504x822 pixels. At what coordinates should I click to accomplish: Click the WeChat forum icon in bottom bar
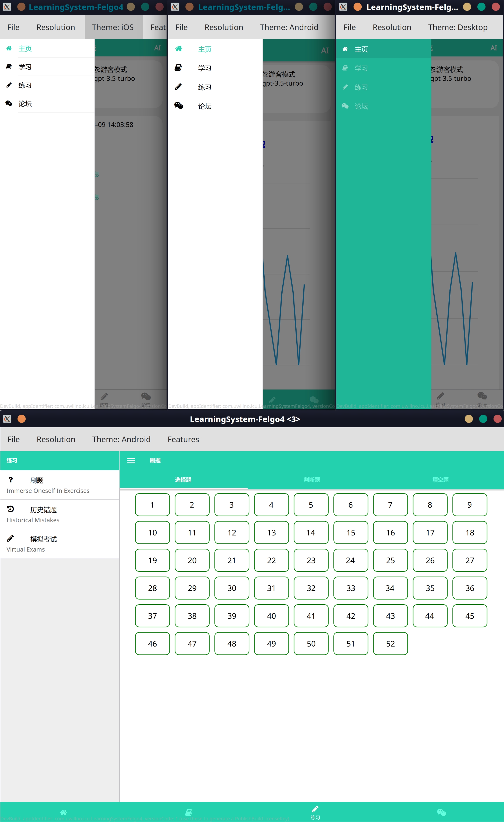441,812
